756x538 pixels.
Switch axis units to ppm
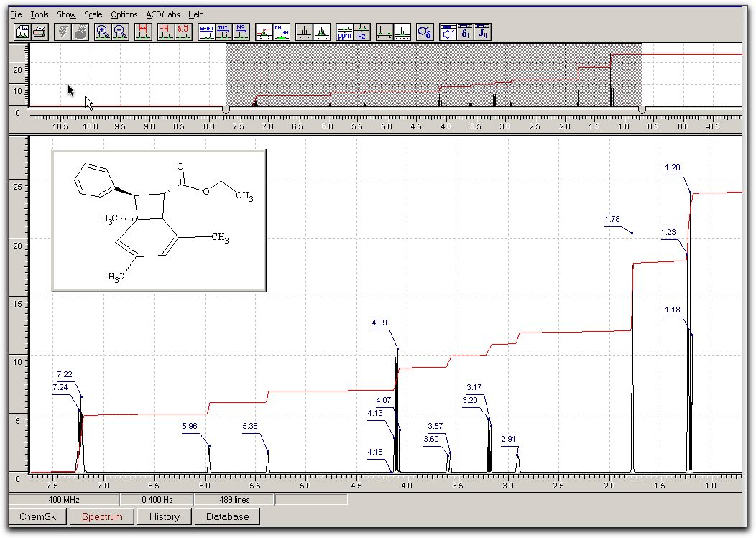(x=345, y=32)
